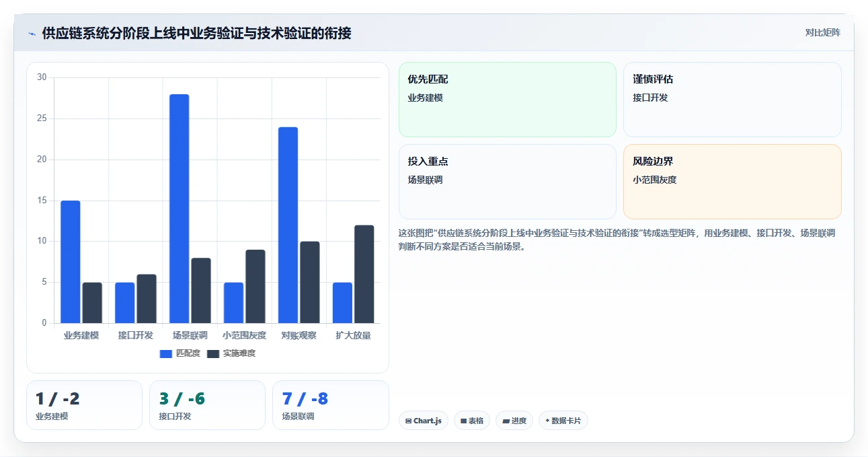The height and width of the screenshot is (457, 868).
Task: Toggle the 匹配度 legend blue swatch
Action: click(166, 354)
